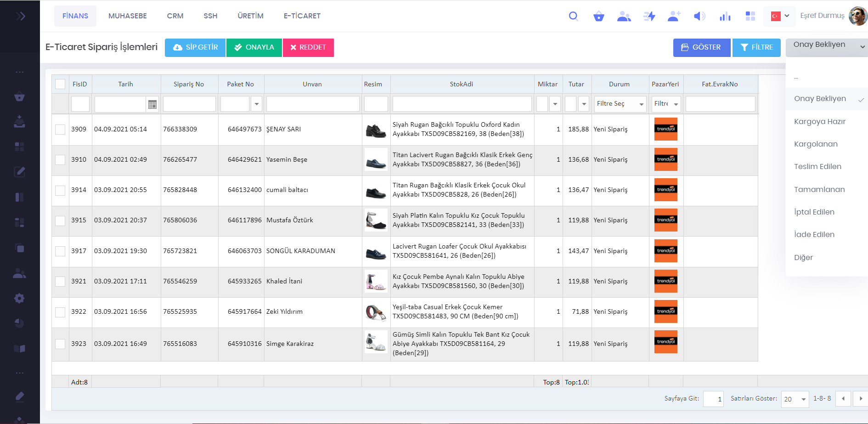Click the Sipariş No filter input field

point(189,104)
